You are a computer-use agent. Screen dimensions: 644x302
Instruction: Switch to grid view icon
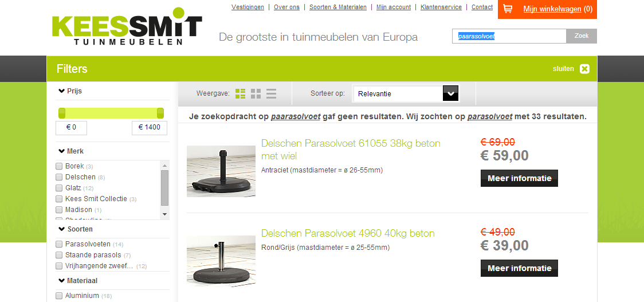[256, 93]
